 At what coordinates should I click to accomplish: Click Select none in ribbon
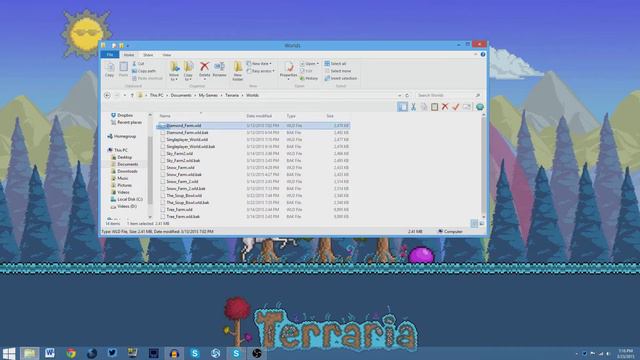coord(337,71)
